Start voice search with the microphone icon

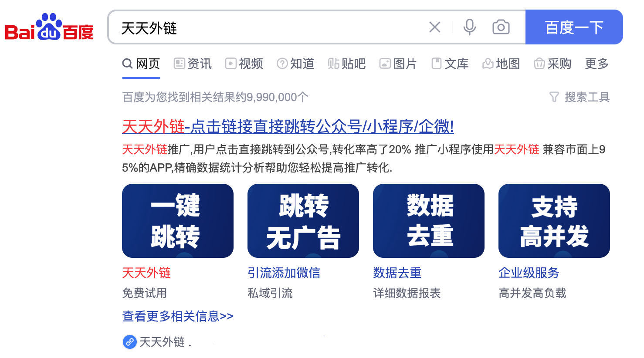(x=469, y=27)
